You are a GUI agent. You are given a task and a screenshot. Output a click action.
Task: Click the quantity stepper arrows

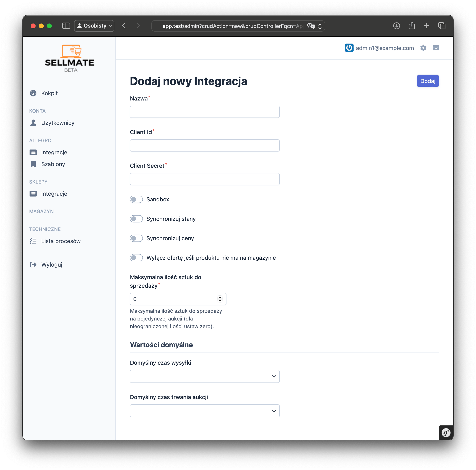(x=220, y=299)
